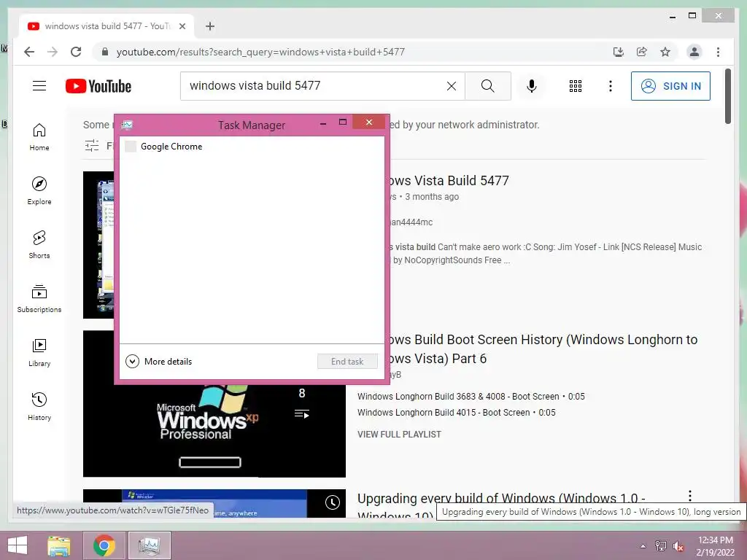View site info via padlock icon
747x560 pixels.
[105, 52]
